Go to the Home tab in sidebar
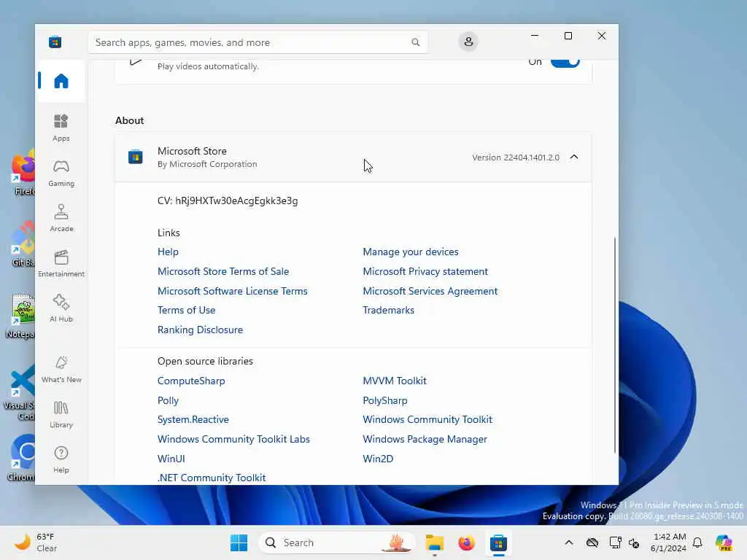 [61, 81]
